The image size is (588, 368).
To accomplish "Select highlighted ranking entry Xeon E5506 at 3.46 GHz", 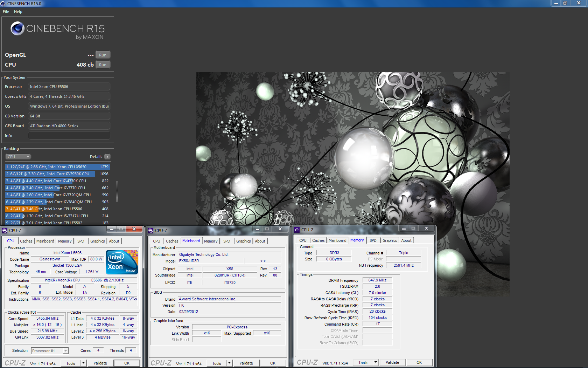I will tap(57, 209).
